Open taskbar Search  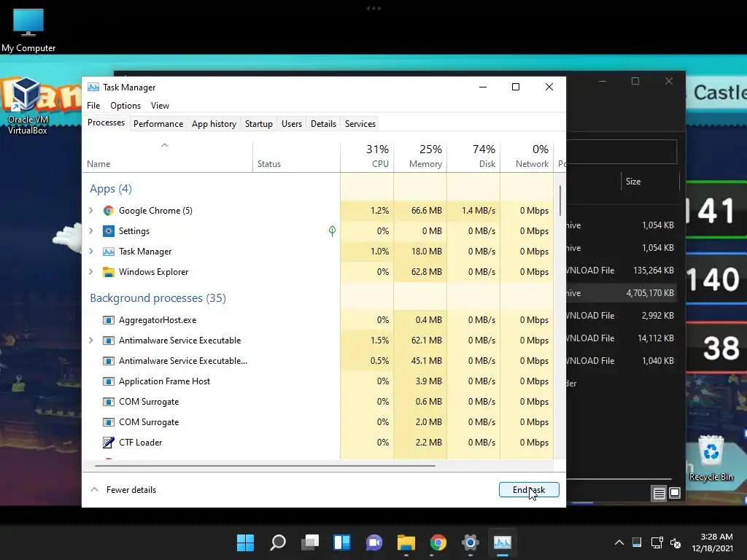pos(278,542)
